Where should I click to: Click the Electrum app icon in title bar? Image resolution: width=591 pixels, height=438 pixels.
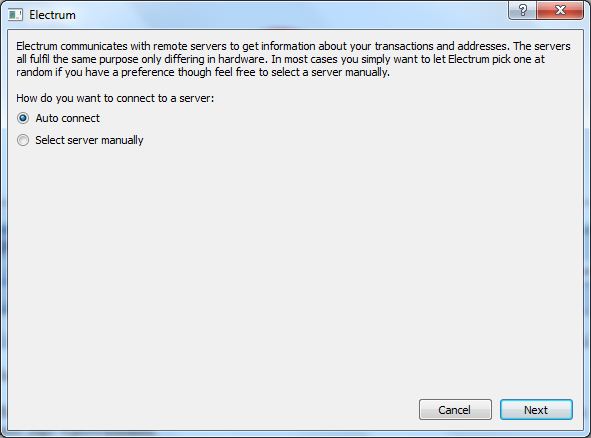click(x=15, y=15)
